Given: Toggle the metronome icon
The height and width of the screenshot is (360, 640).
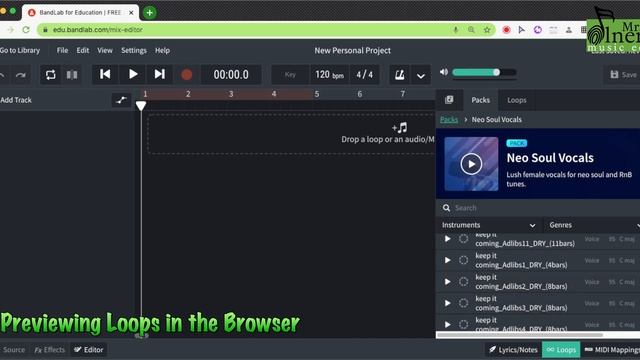Looking at the screenshot, I should pos(400,75).
